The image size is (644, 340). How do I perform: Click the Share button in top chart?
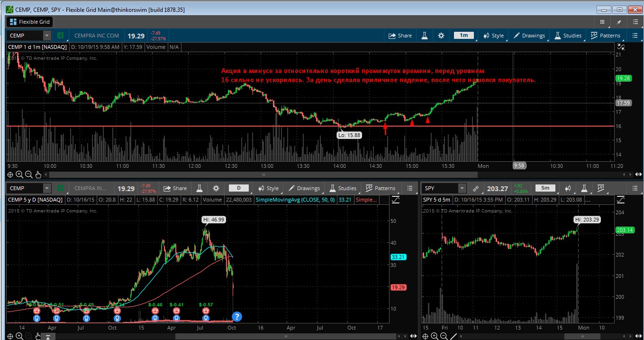(400, 36)
